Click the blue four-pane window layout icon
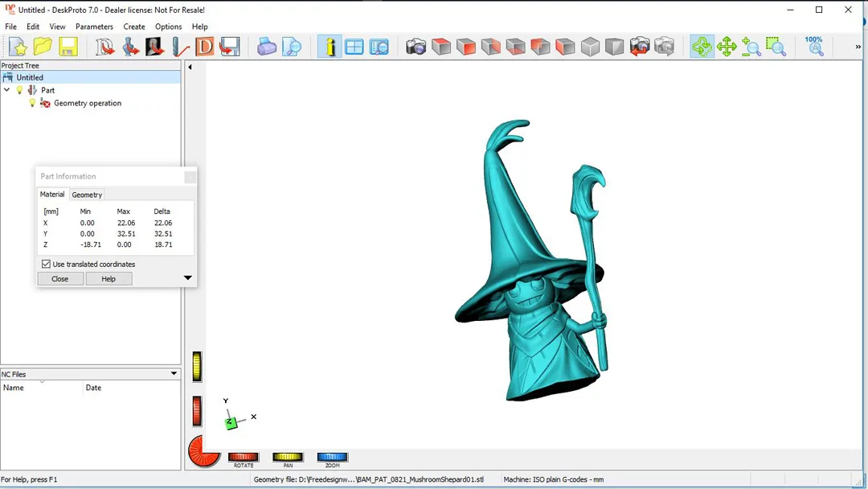Image resolution: width=868 pixels, height=489 pixels. pos(354,47)
